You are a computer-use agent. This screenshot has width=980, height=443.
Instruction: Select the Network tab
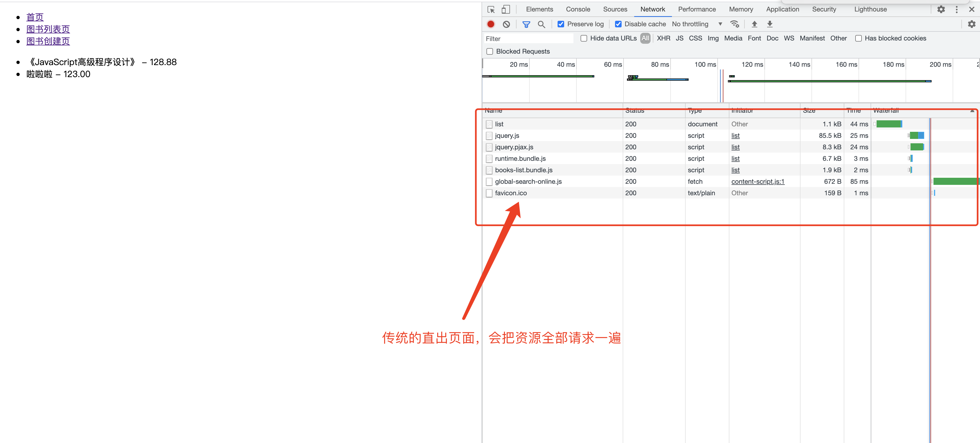(653, 9)
